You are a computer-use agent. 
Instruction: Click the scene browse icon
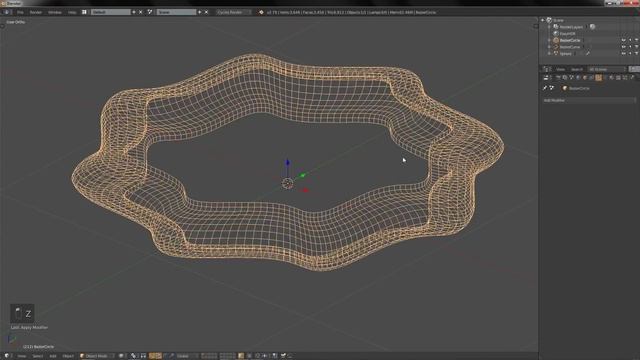click(x=150, y=12)
